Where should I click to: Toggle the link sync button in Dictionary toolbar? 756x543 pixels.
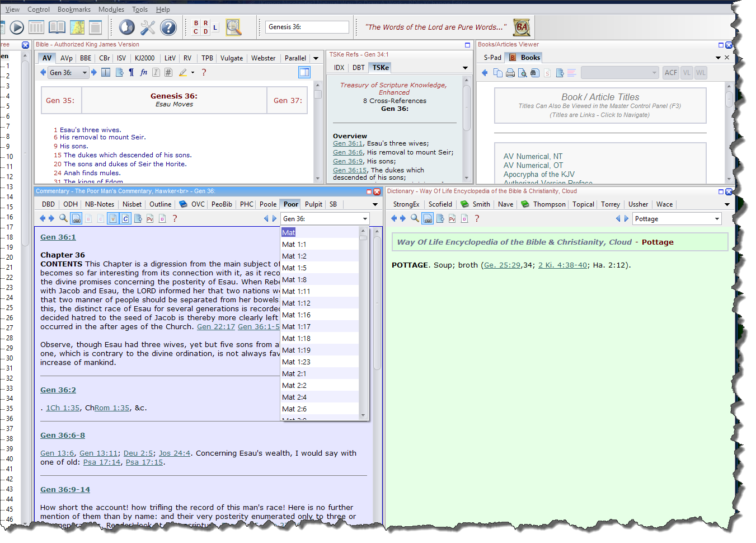(428, 219)
